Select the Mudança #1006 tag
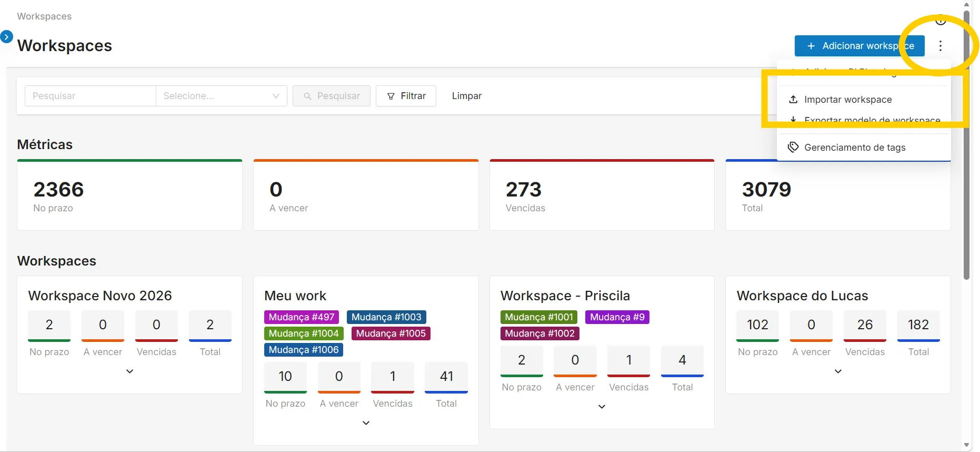Image resolution: width=980 pixels, height=452 pixels. pyautogui.click(x=304, y=350)
